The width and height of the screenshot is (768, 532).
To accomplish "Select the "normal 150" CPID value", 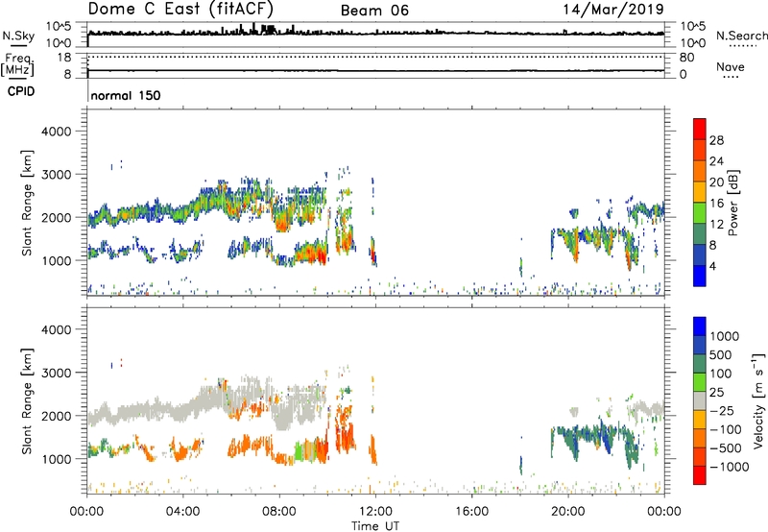I will pyautogui.click(x=126, y=95).
